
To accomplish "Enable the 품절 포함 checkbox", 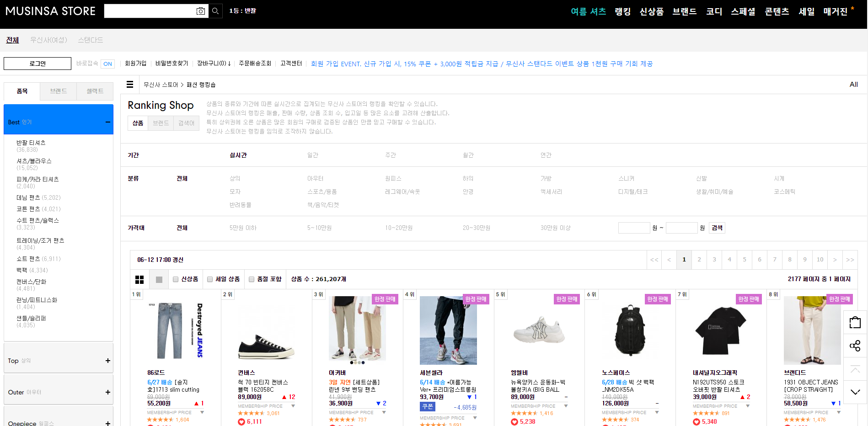I will pyautogui.click(x=252, y=279).
